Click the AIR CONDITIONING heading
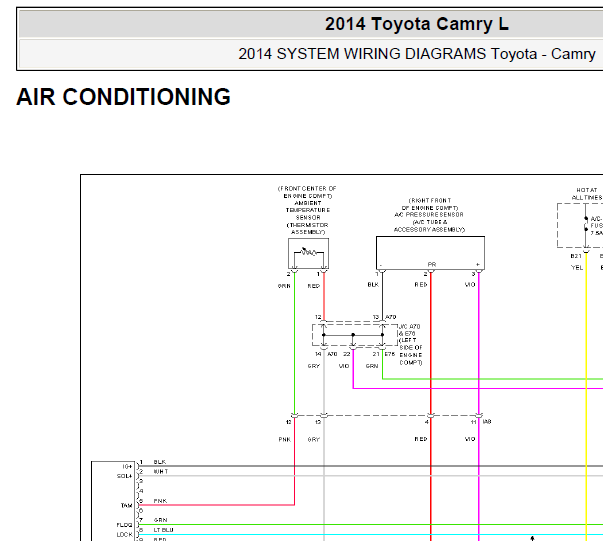603x541 pixels. [123, 97]
